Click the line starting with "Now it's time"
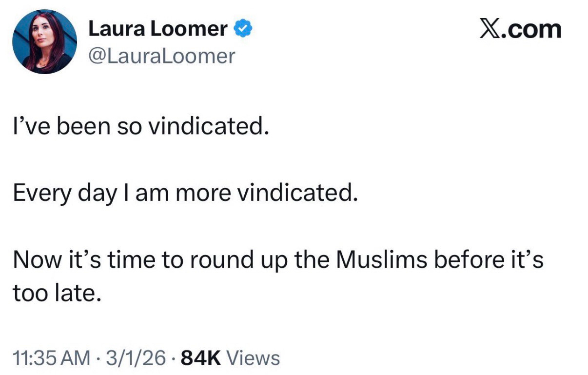The width and height of the screenshot is (588, 375). pos(278,260)
